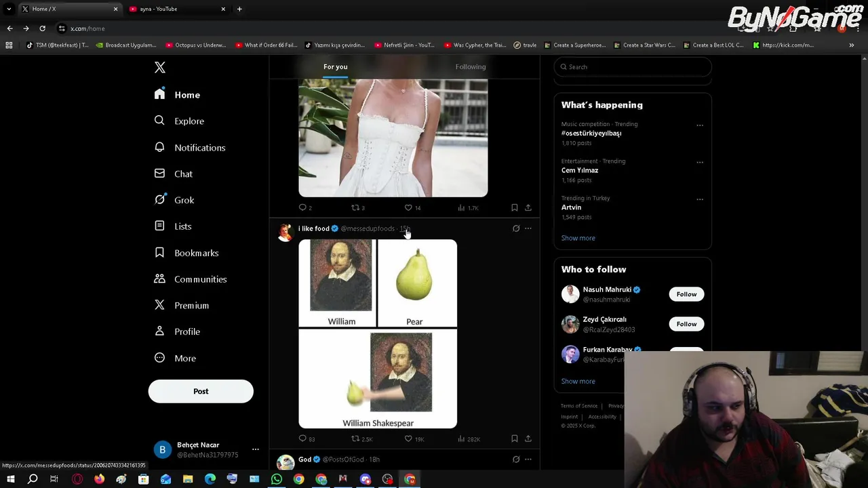Open the #osestürkiyeyılbaşı trend
Image resolution: width=868 pixels, height=488 pixels.
coord(591,134)
